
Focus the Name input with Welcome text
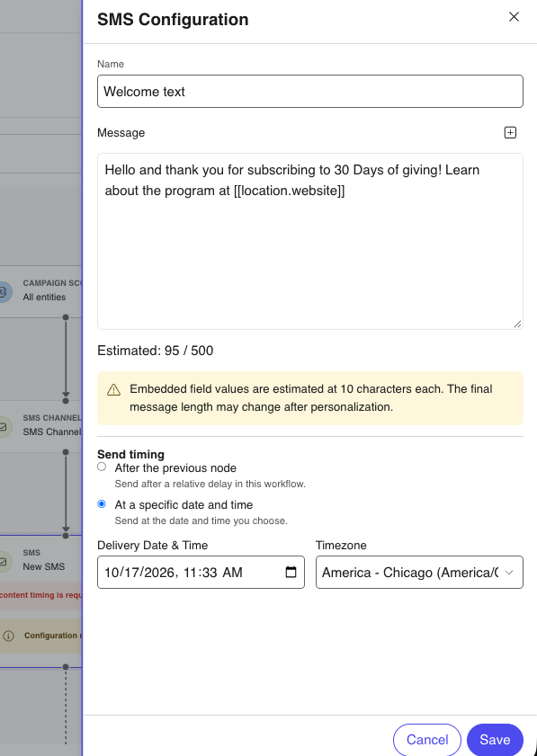[310, 91]
